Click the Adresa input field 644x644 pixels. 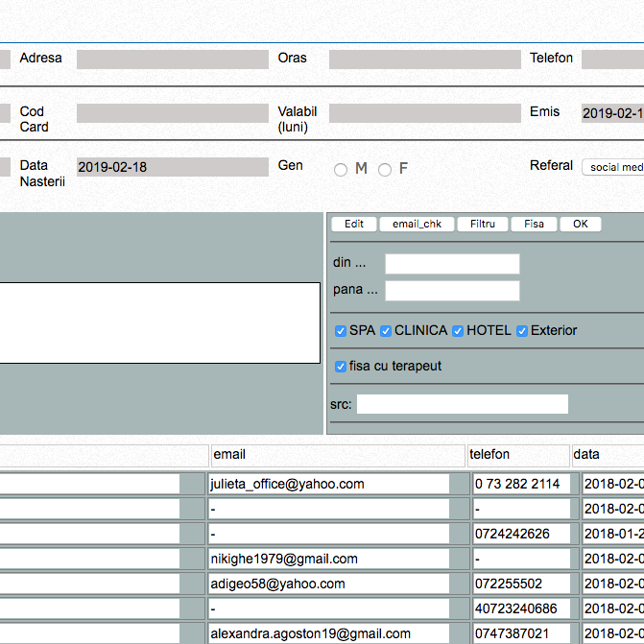tap(172, 60)
